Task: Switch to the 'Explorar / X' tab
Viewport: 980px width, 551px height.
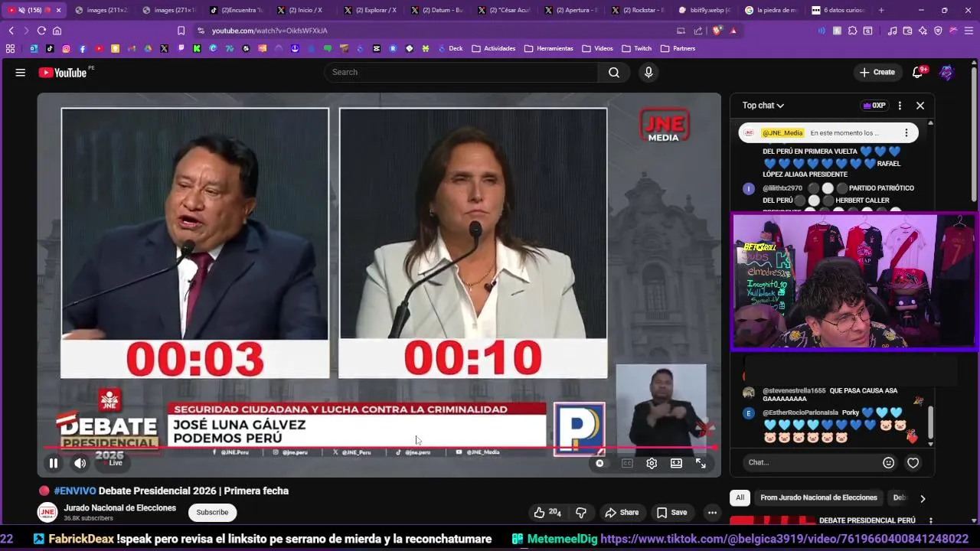Action: click(369, 10)
